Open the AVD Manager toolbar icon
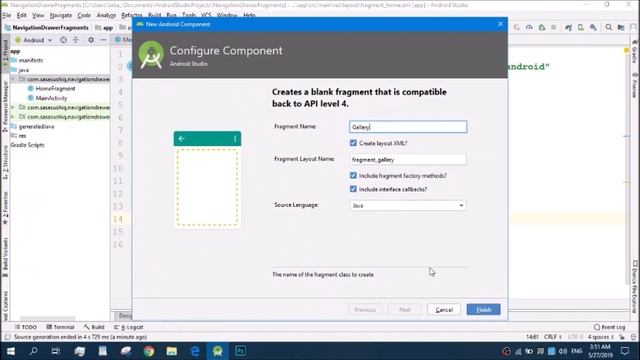640x360 pixels. click(580, 27)
